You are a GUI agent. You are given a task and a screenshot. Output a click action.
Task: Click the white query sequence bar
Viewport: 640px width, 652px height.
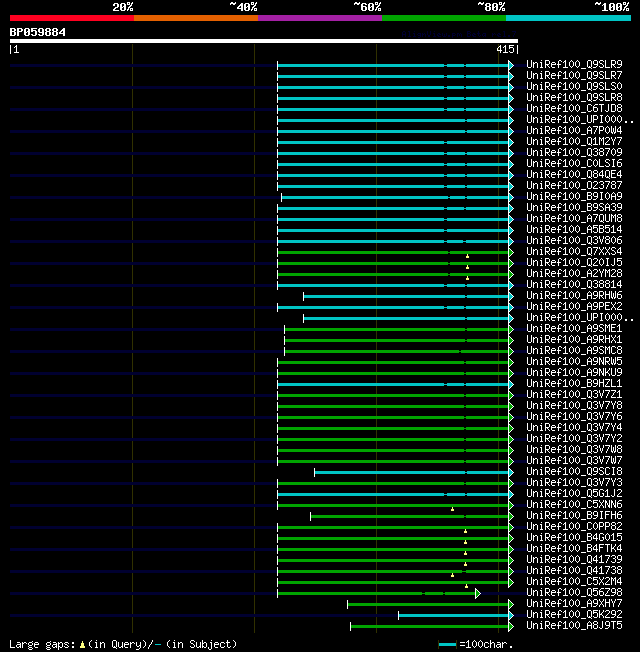(x=264, y=41)
